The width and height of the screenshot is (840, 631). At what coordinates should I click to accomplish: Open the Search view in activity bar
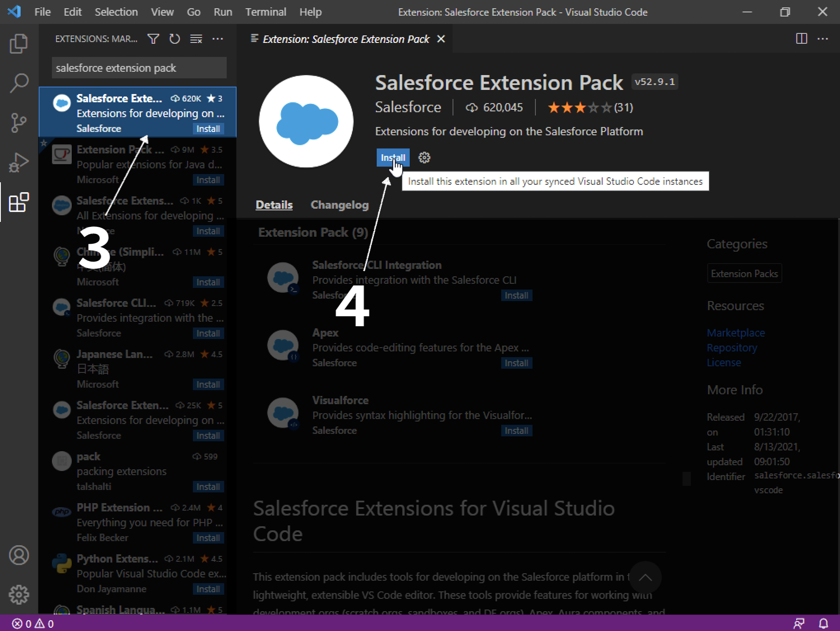19,83
